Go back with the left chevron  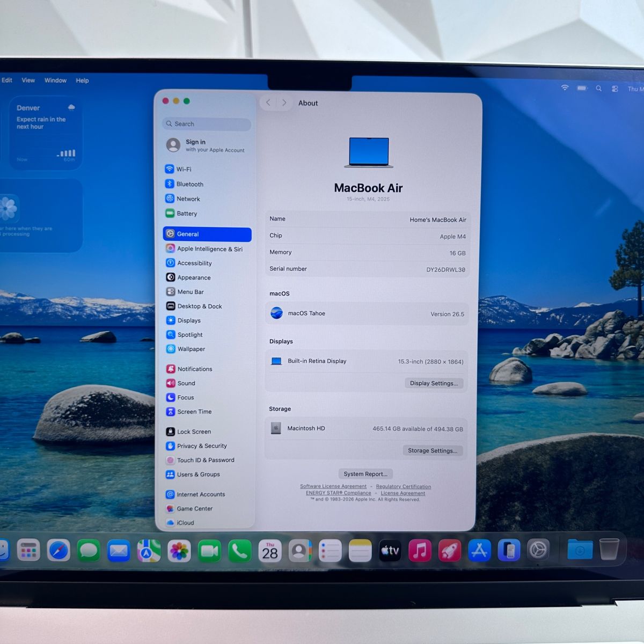click(268, 103)
